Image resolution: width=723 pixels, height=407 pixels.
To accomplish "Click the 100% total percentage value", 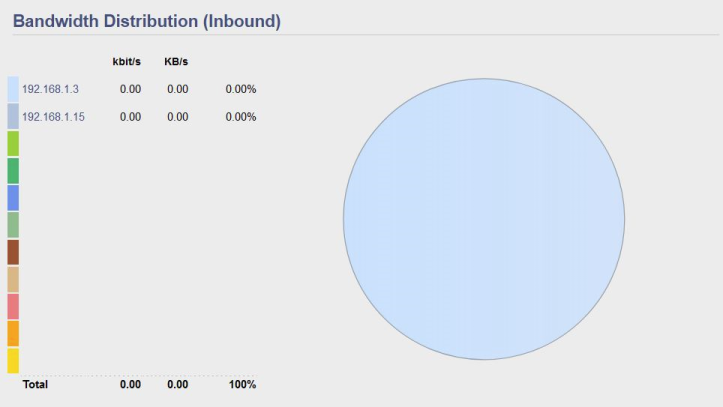I will 243,384.
